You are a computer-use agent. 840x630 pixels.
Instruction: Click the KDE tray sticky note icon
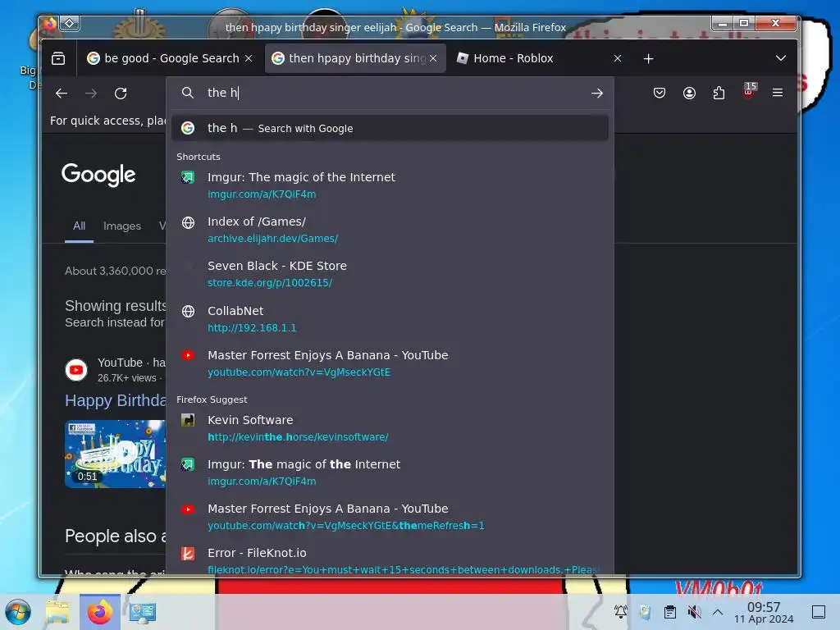[x=645, y=612]
